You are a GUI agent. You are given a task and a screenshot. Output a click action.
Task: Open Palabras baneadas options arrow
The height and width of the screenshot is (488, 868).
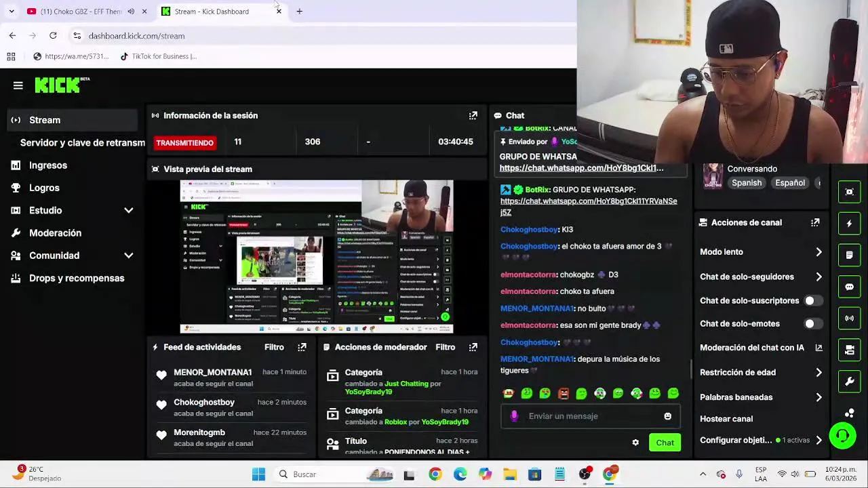coord(818,397)
